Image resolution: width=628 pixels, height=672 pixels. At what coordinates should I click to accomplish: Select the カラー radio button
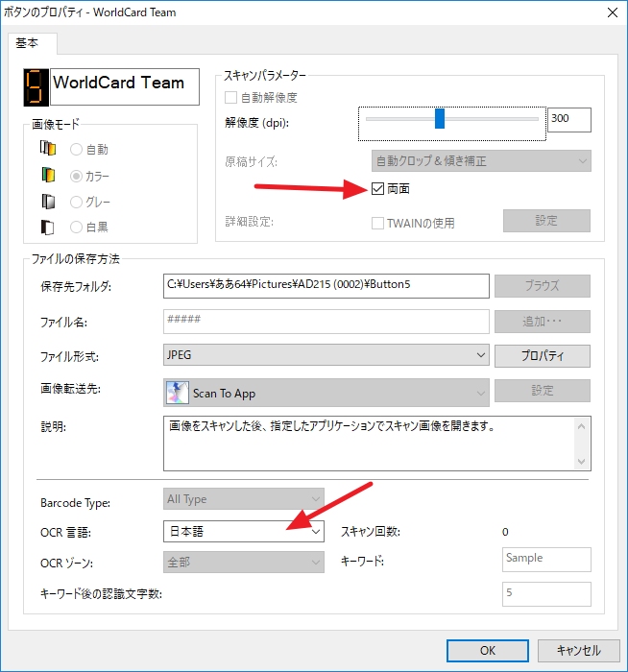click(77, 177)
